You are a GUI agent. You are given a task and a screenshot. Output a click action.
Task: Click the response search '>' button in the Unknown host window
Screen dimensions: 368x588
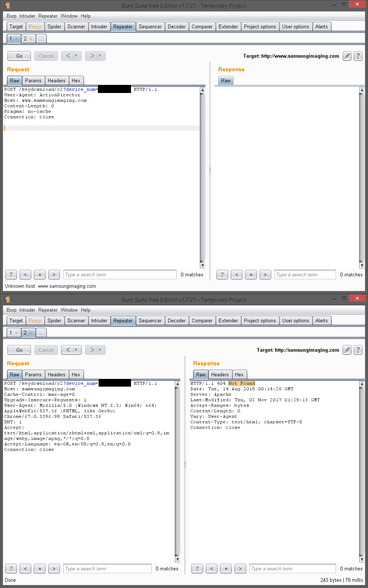point(265,275)
